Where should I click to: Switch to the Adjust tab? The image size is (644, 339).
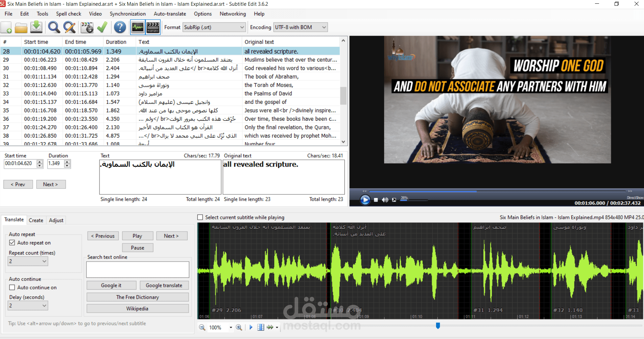[56, 220]
